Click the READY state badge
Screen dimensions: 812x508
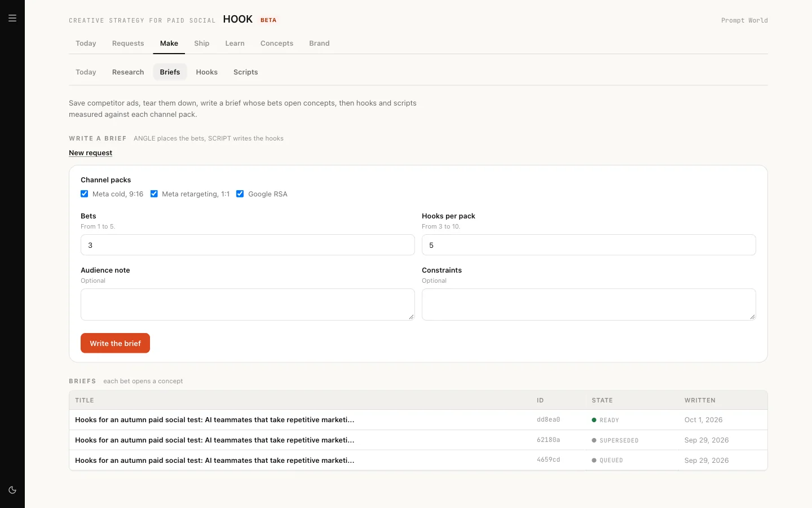606,420
